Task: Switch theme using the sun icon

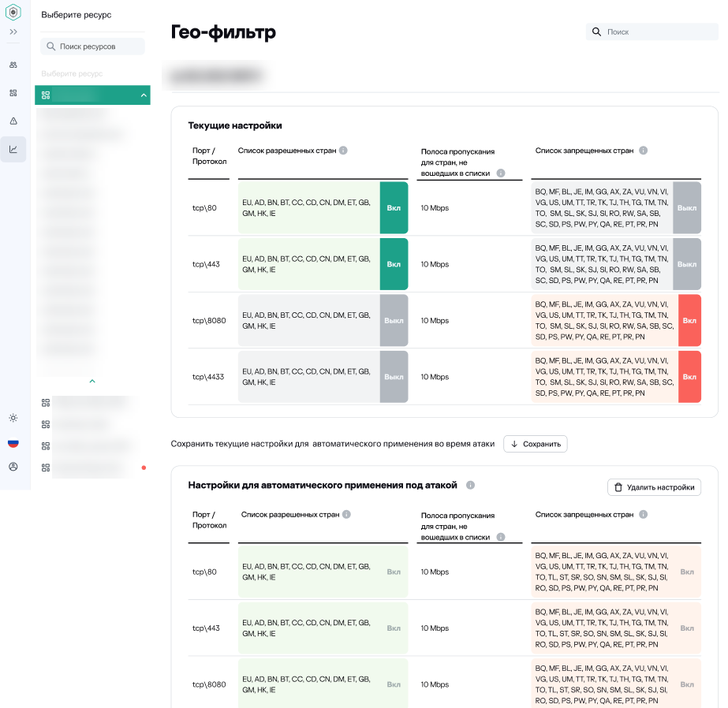Action: [x=13, y=418]
